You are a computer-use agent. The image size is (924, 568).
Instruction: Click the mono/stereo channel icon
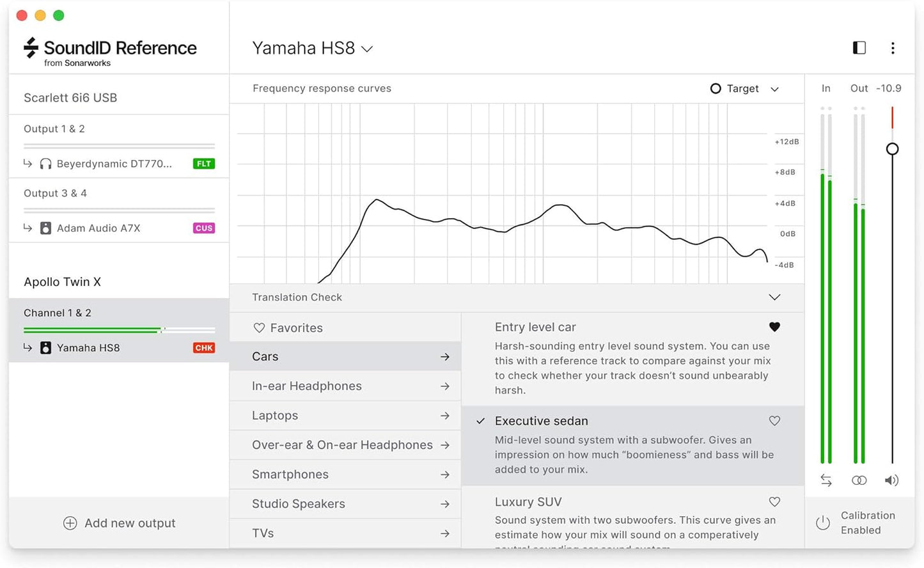859,480
